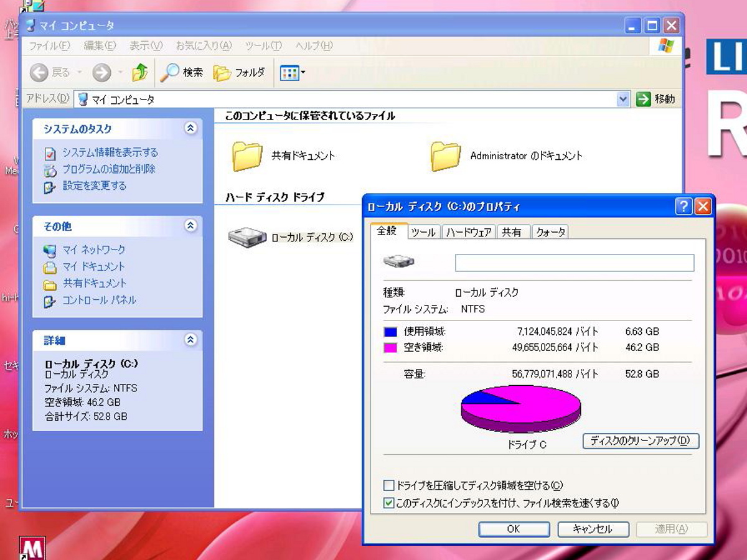Click OK in properties dialog
The image size is (747, 560).
click(514, 529)
